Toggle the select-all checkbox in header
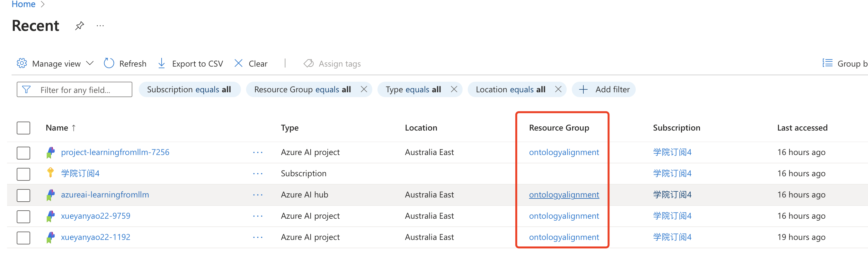The height and width of the screenshot is (265, 868). [23, 128]
